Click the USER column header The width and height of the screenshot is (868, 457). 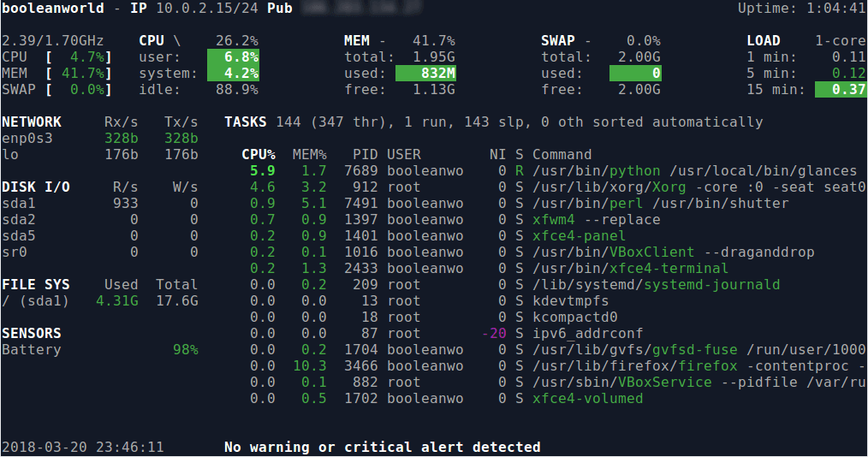[x=404, y=154]
